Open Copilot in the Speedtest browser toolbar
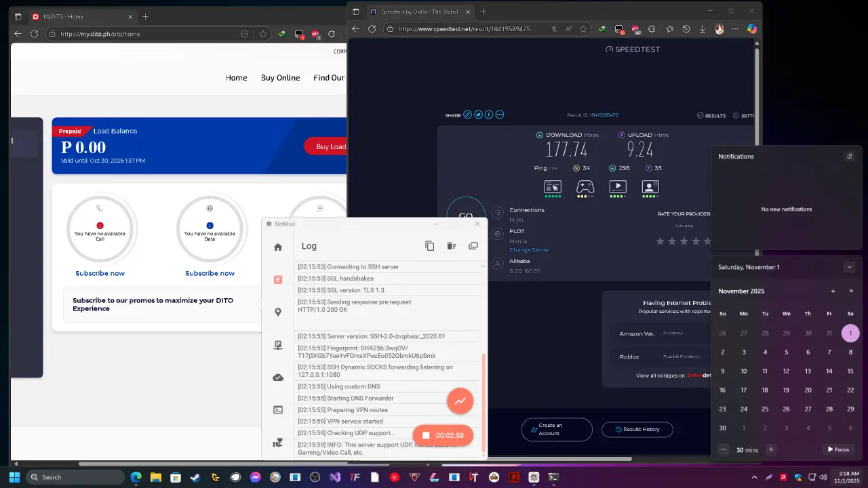868x488 pixels. [751, 29]
